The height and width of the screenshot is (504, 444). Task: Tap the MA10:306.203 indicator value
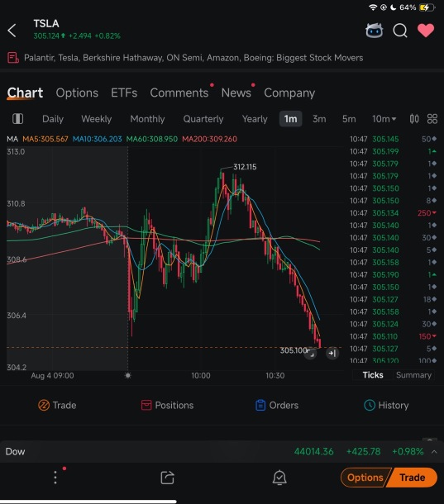(98, 139)
